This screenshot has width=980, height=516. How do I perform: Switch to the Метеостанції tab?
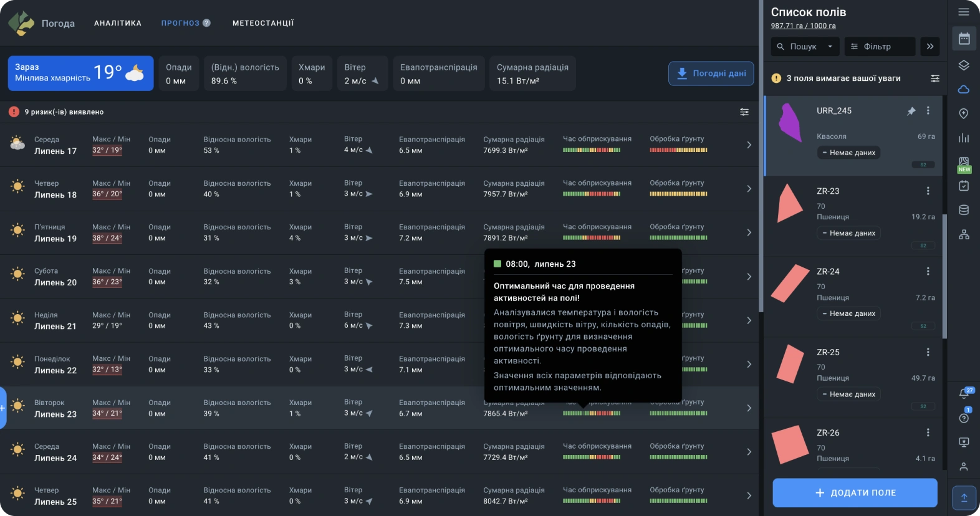[x=263, y=23]
